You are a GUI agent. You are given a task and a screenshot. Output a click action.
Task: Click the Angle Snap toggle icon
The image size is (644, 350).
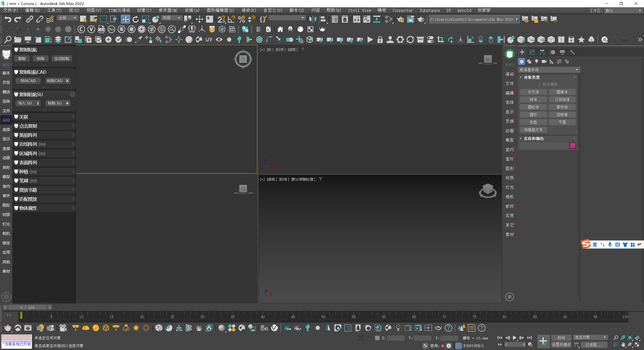(x=231, y=19)
